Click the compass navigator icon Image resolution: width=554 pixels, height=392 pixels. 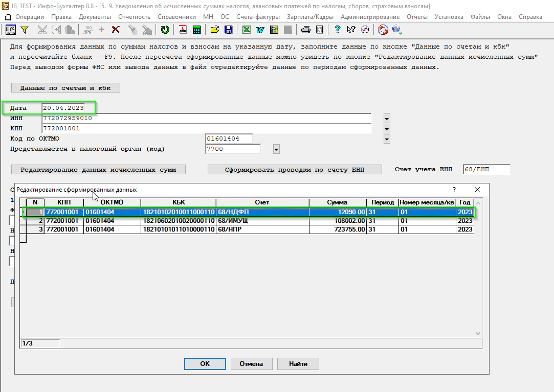point(365,30)
